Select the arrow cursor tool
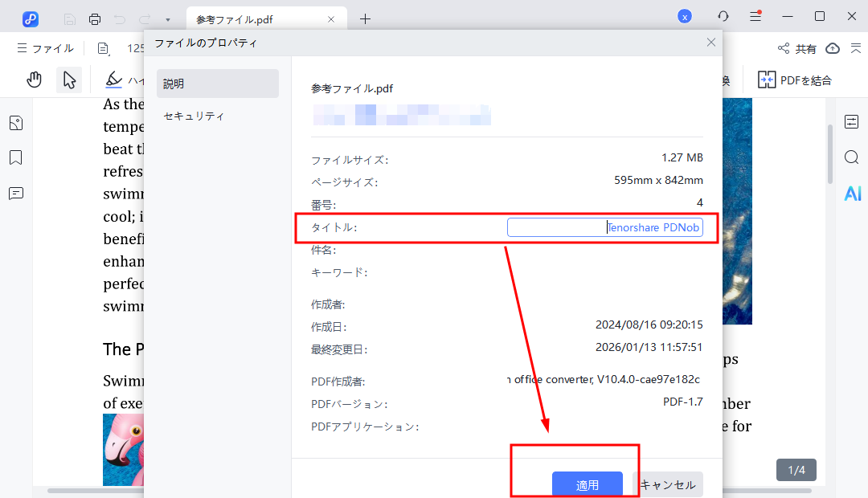 coord(69,80)
